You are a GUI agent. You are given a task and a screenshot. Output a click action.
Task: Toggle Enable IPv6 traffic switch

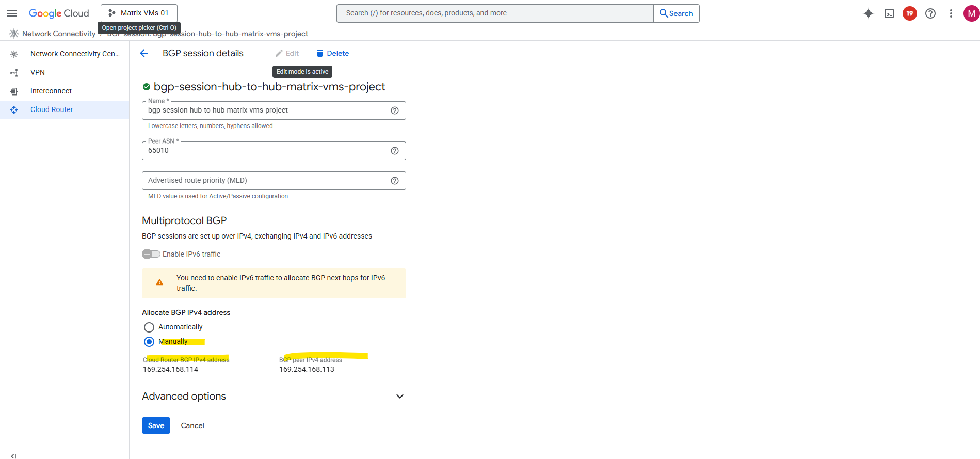[151, 254]
